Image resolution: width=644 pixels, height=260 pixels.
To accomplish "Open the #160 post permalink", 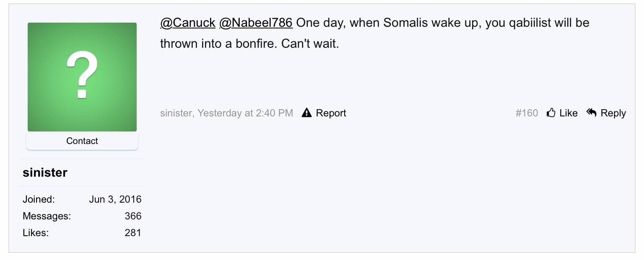I will [x=527, y=113].
